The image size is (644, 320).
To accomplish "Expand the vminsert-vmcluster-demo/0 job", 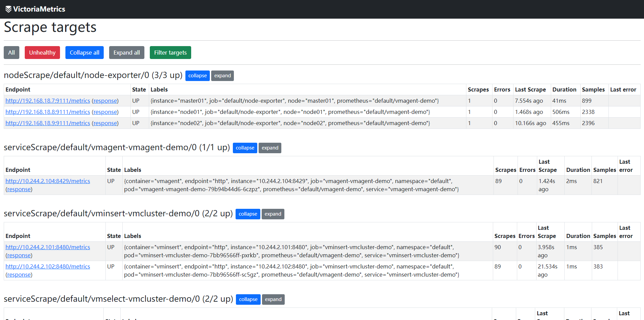I will [273, 214].
